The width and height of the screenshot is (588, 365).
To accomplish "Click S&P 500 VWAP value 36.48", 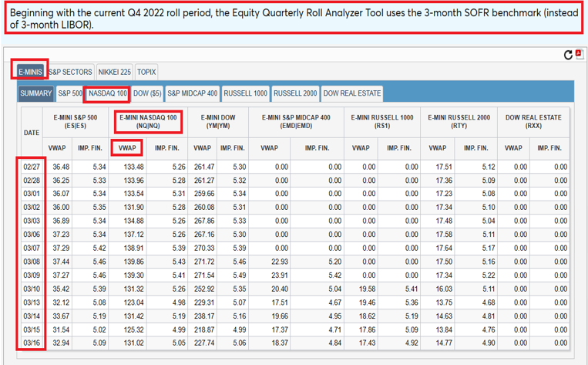I will 61,167.
